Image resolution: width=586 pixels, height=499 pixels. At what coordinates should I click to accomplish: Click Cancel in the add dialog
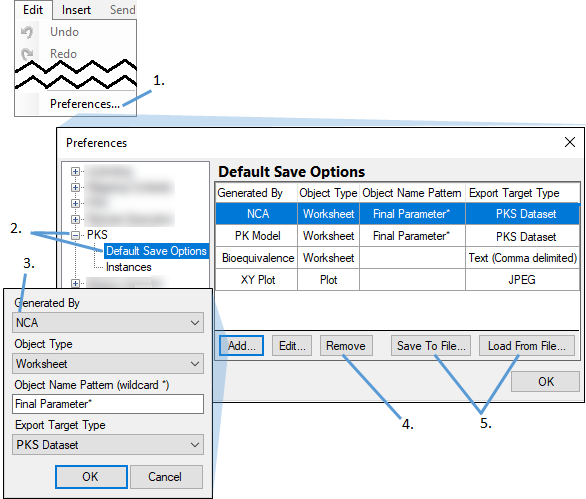pyautogui.click(x=166, y=477)
